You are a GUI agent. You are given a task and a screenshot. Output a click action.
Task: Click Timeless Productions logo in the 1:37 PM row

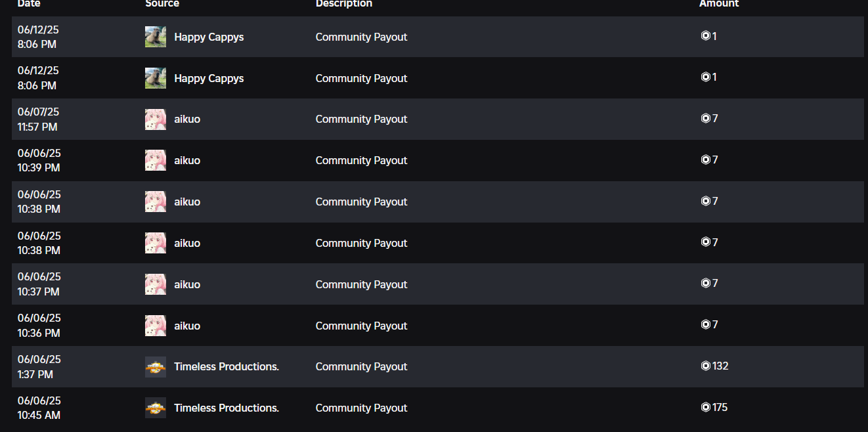pyautogui.click(x=156, y=367)
